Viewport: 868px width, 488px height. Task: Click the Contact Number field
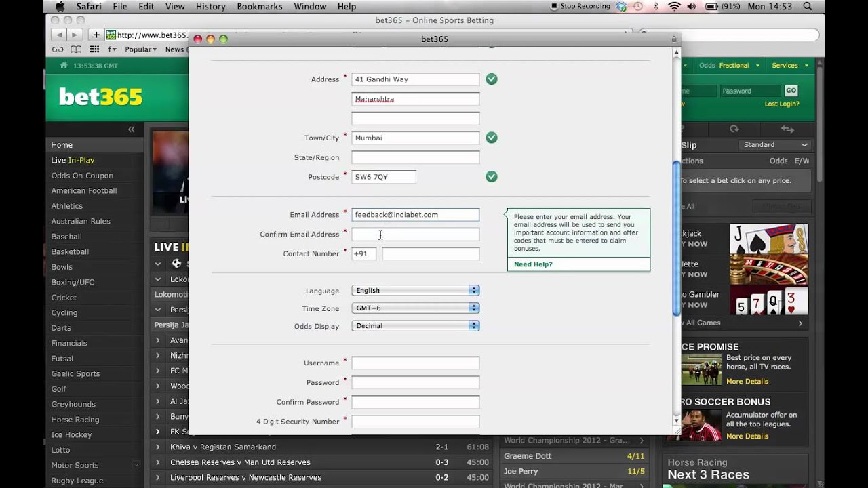[431, 254]
